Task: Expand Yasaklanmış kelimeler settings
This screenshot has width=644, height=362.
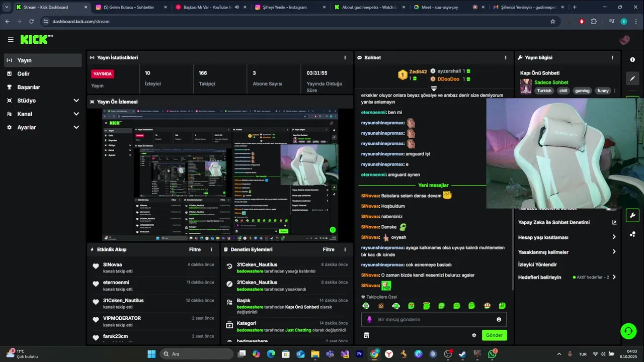Action: click(x=614, y=252)
